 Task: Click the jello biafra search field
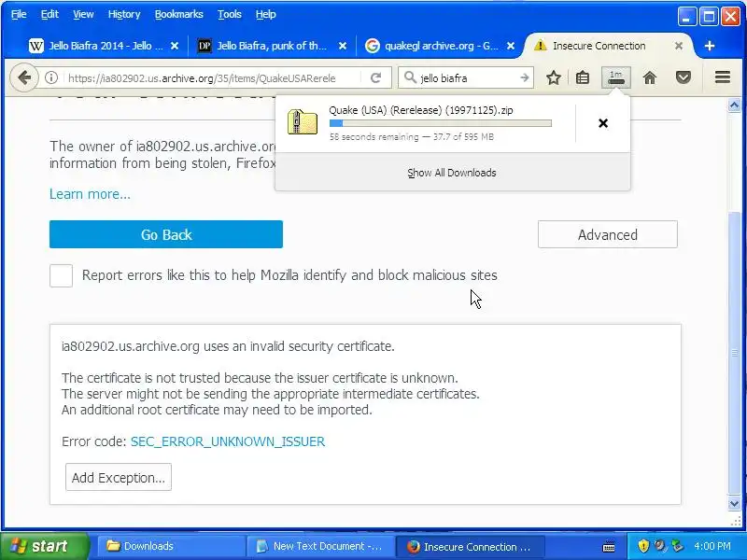click(x=468, y=78)
